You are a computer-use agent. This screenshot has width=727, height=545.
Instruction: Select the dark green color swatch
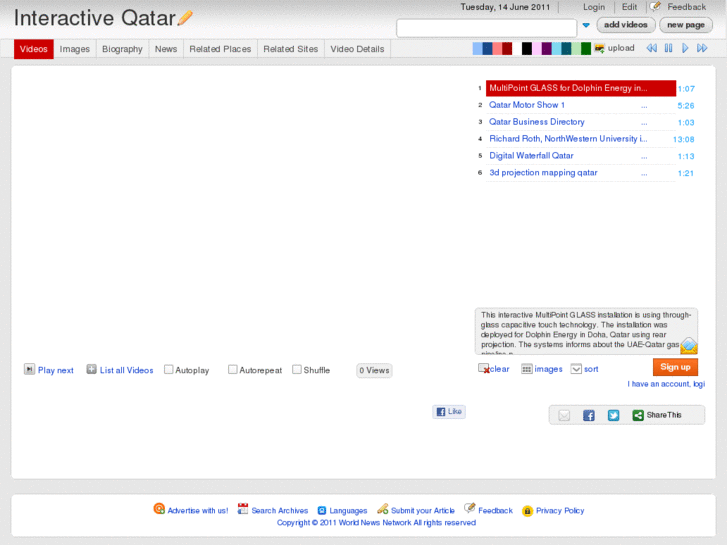pos(586,48)
